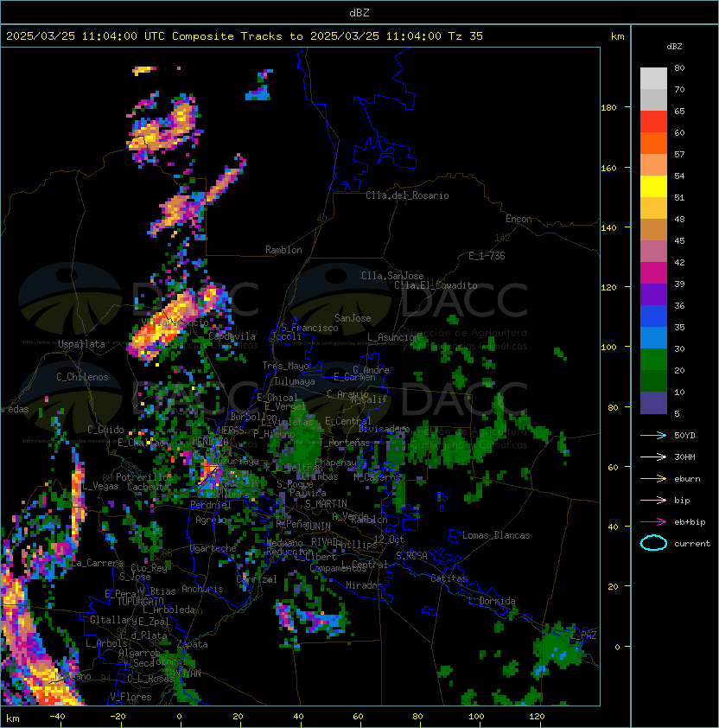Click the Clla.del_Rosario map label
This screenshot has height=728, width=719.
[407, 195]
